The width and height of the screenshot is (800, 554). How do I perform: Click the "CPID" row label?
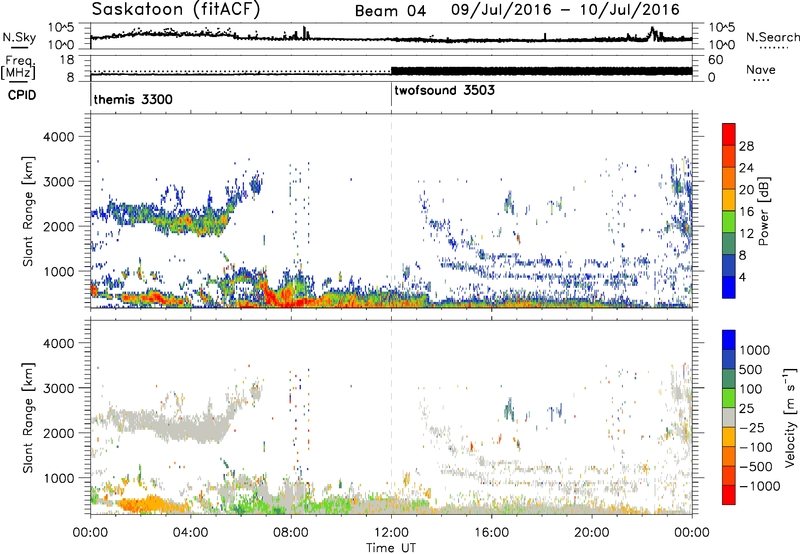22,95
